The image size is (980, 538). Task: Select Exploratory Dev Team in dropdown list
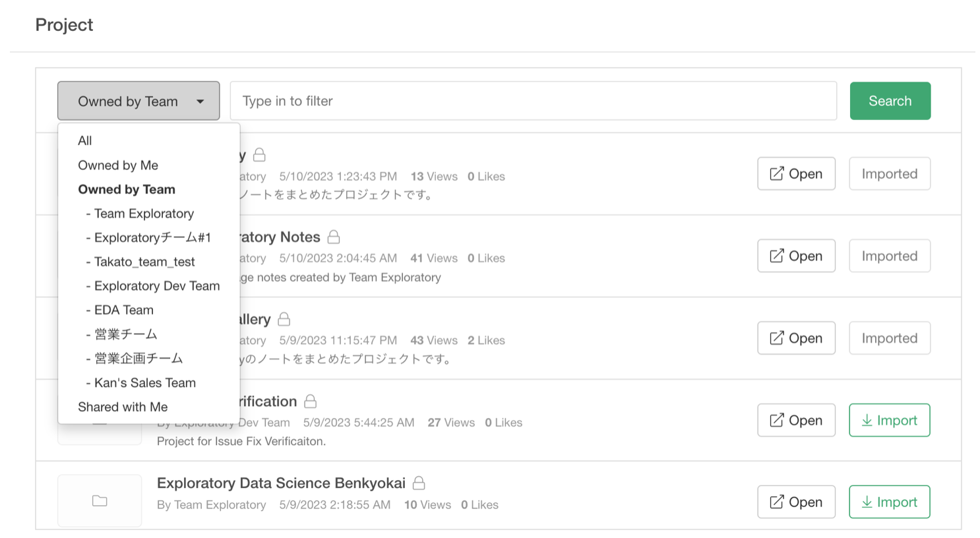click(157, 286)
